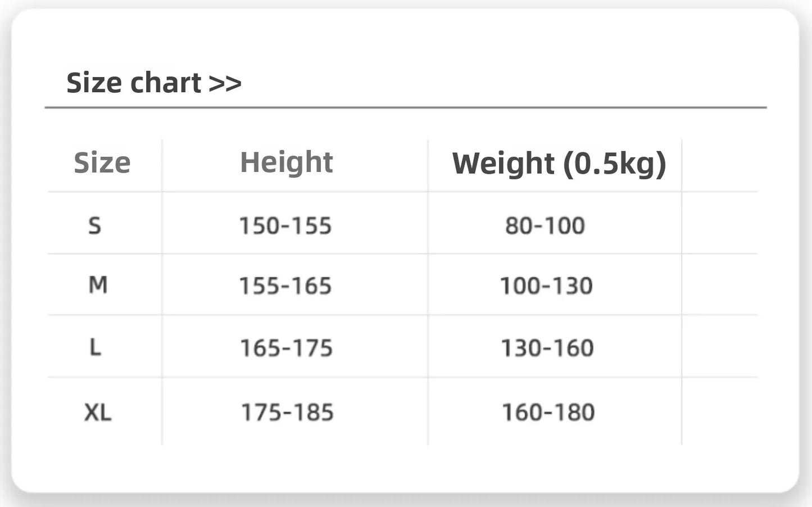Viewport: 812px width, 507px height.
Task: Click the 80-100 weight value
Action: pyautogui.click(x=545, y=226)
